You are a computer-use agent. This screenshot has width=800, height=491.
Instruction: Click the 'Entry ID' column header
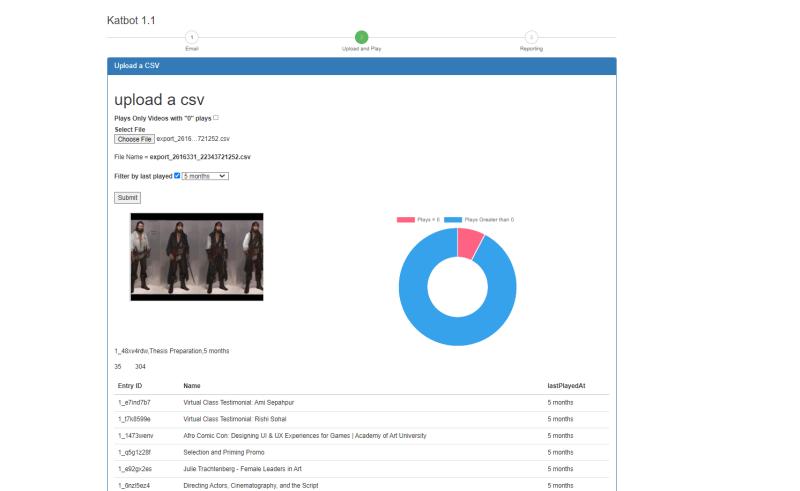(130, 385)
